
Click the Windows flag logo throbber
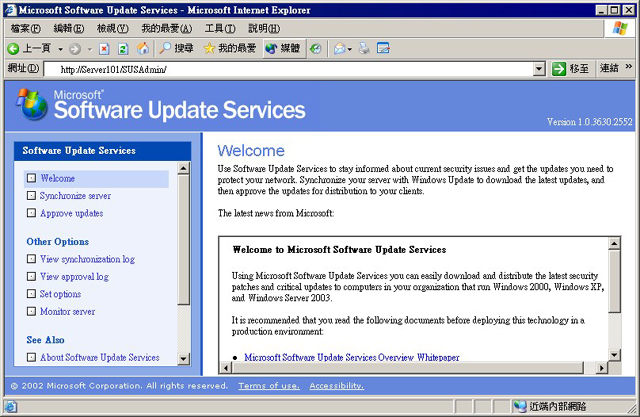(620, 28)
